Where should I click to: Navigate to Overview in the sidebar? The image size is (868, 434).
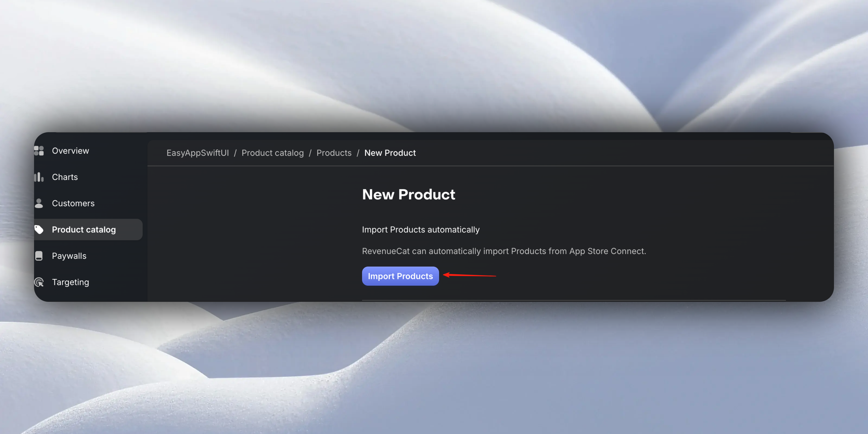[x=71, y=150]
